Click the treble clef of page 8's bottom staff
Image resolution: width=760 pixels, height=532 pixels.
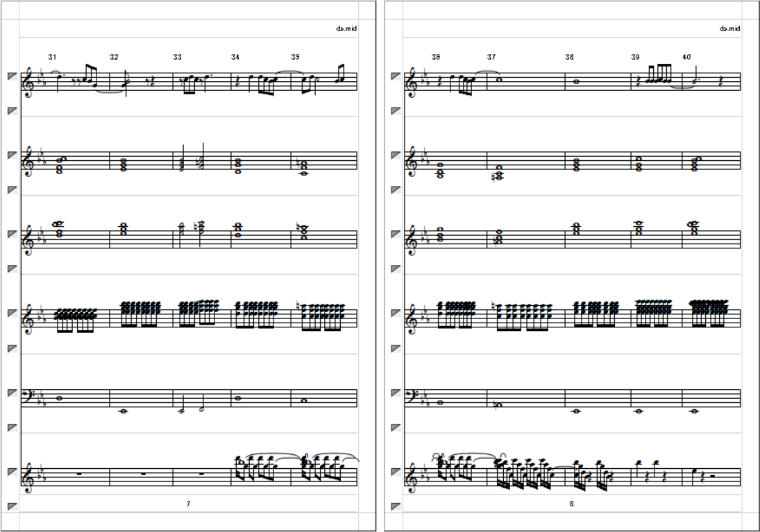412,478
